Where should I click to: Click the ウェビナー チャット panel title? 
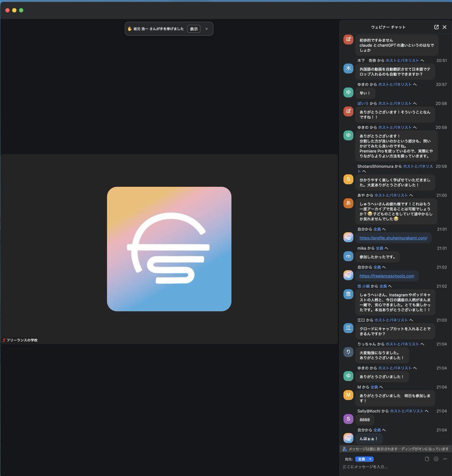click(388, 27)
